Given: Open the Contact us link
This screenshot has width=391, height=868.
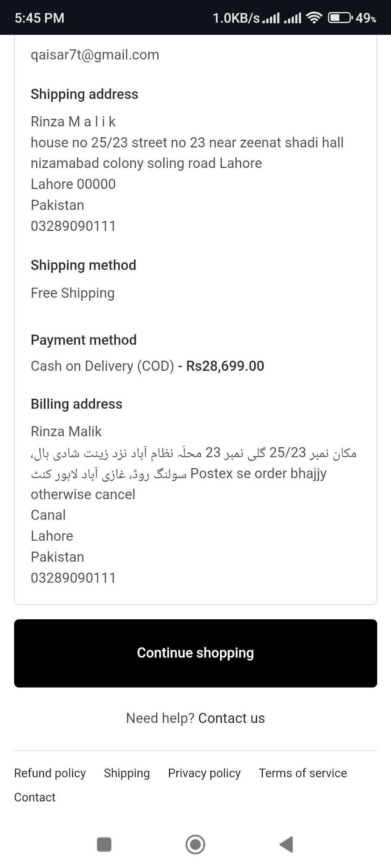Looking at the screenshot, I should 231,718.
